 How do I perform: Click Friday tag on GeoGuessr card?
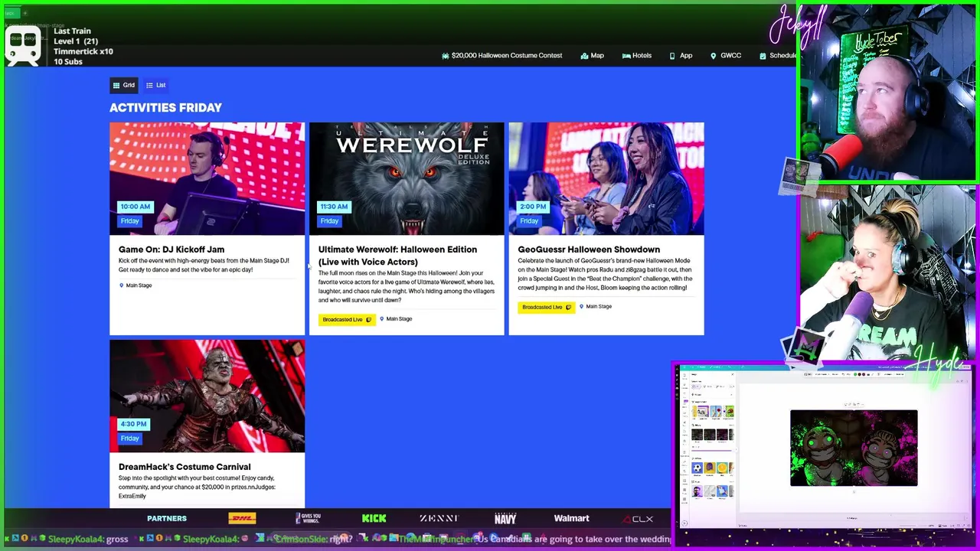coord(529,221)
